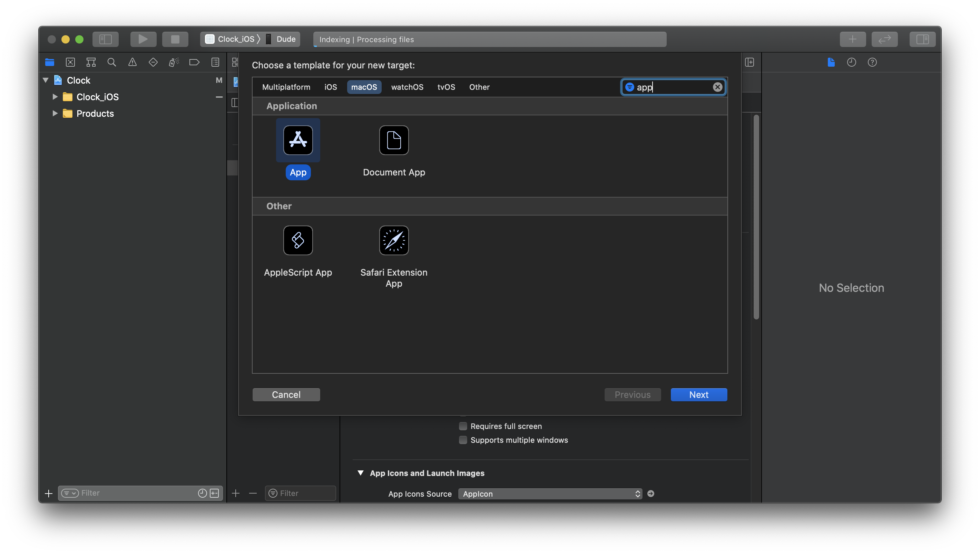Image resolution: width=980 pixels, height=554 pixels.
Task: Toggle the navigator panel visibility
Action: pos(105,39)
